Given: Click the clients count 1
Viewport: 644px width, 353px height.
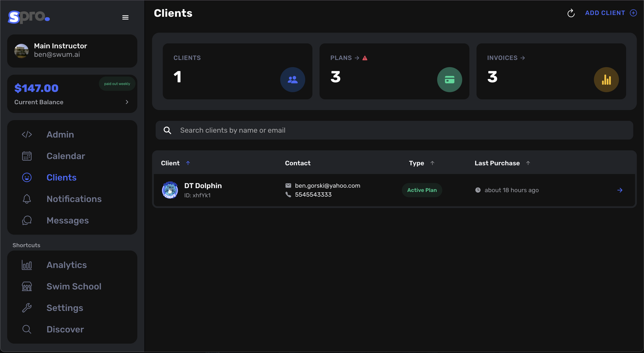Looking at the screenshot, I should point(178,77).
